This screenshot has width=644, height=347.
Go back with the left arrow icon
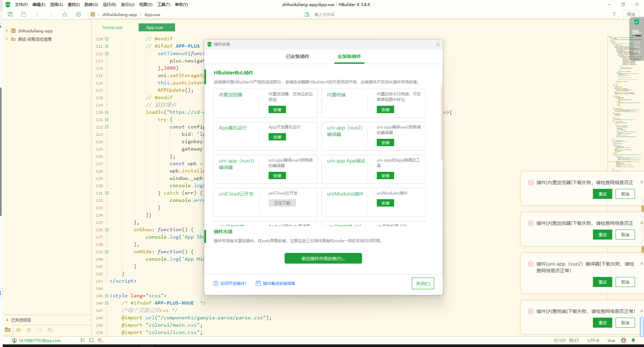click(x=37, y=14)
